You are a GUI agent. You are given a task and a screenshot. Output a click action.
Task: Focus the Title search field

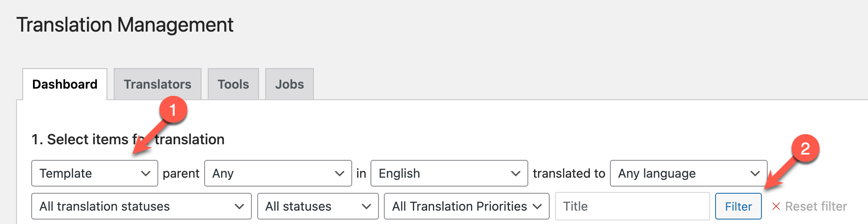coord(632,206)
